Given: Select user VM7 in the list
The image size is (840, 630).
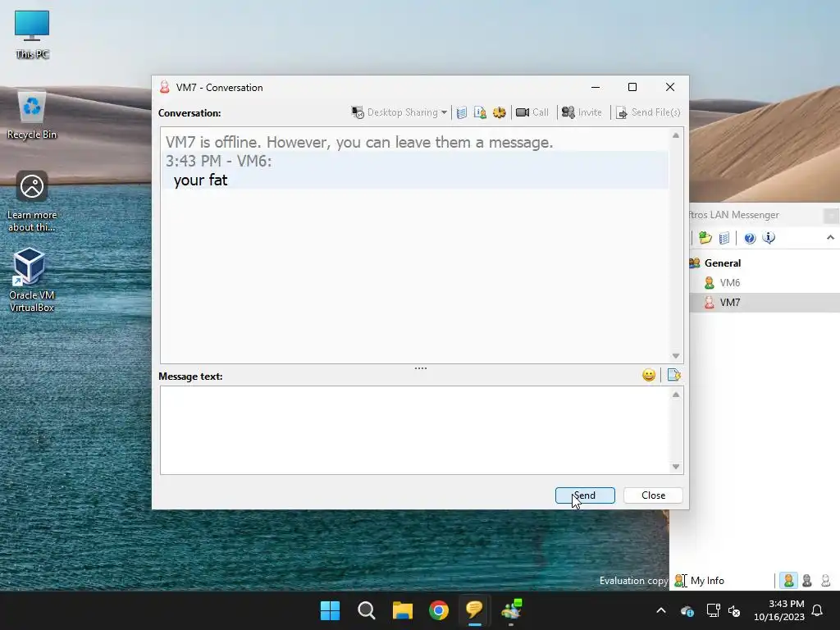Looking at the screenshot, I should 729,303.
